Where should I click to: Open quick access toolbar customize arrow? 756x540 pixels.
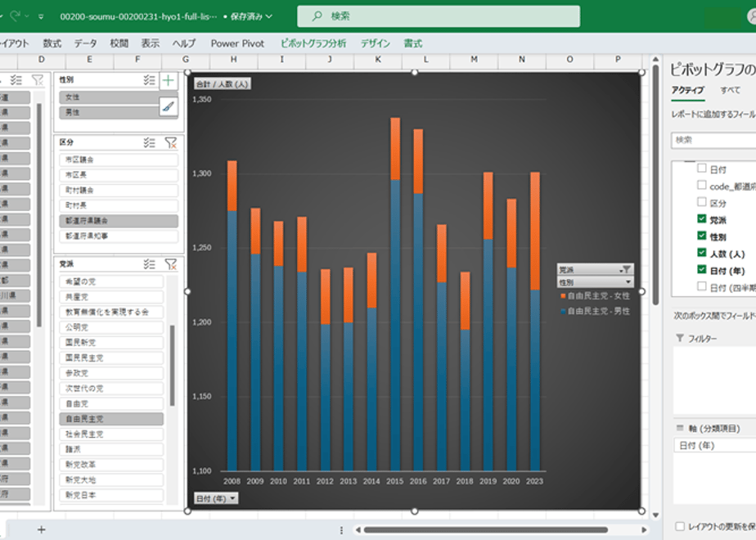click(41, 16)
